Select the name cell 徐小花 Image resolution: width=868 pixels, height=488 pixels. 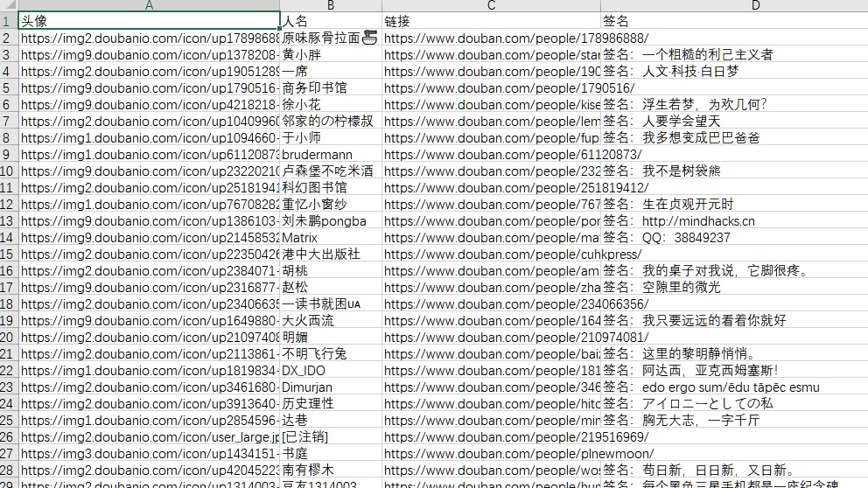coord(331,105)
